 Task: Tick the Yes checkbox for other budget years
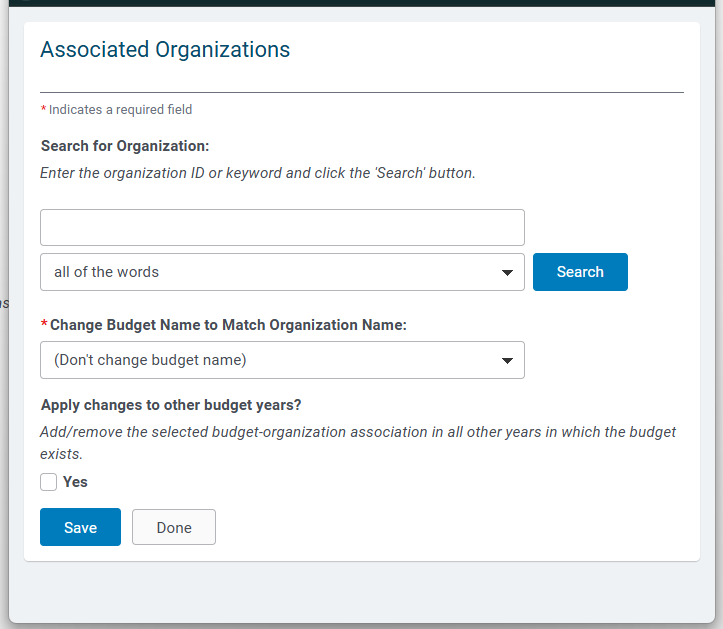(48, 482)
